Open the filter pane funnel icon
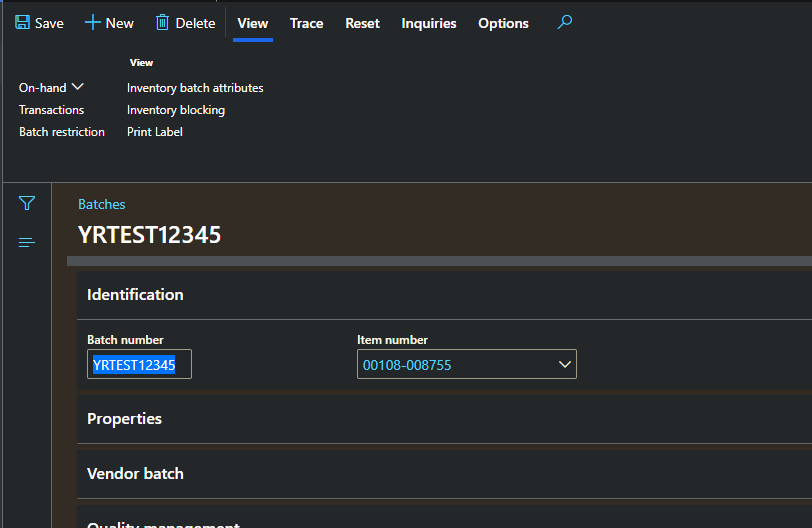The height and width of the screenshot is (528, 812). coord(27,203)
